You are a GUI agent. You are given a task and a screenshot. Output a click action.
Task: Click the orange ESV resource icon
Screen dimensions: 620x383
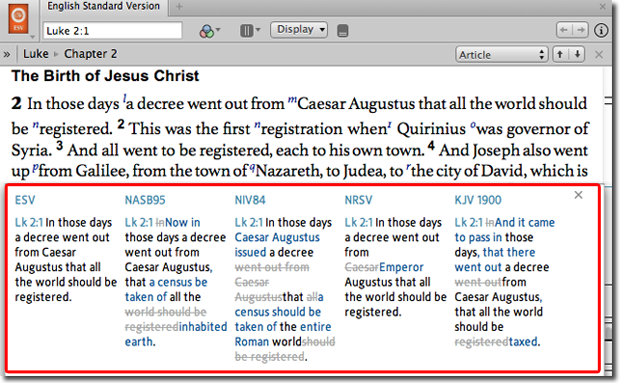pyautogui.click(x=19, y=19)
